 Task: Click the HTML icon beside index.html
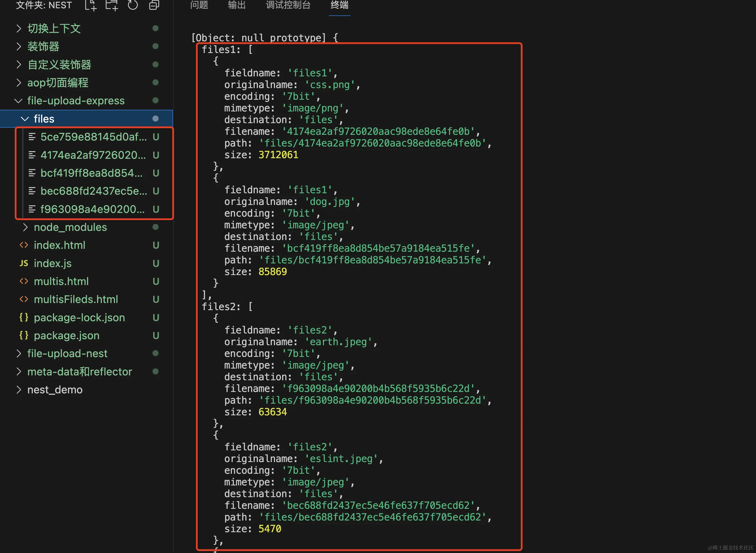24,245
